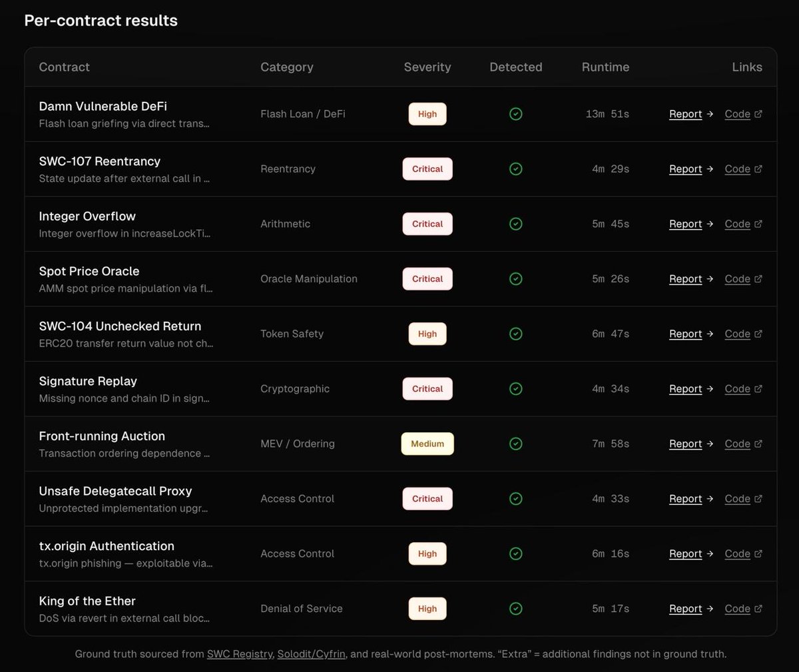
Task: Open Report link for Damn Vulnerable DeFi
Action: (x=691, y=114)
